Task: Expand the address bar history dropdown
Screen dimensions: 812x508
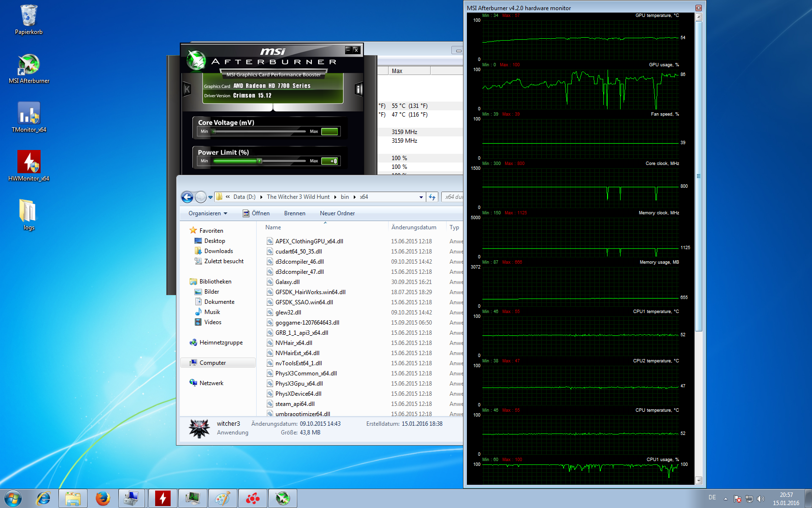Action: click(421, 197)
